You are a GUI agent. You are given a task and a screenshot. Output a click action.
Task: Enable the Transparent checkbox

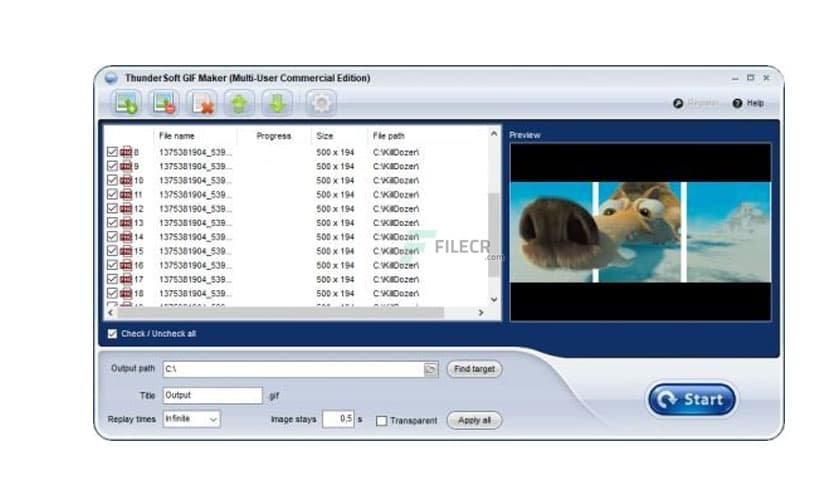381,421
